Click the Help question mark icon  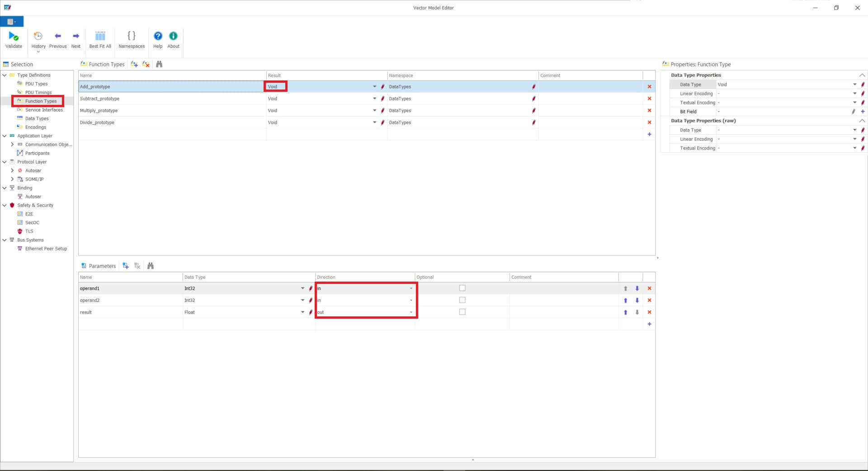[158, 37]
